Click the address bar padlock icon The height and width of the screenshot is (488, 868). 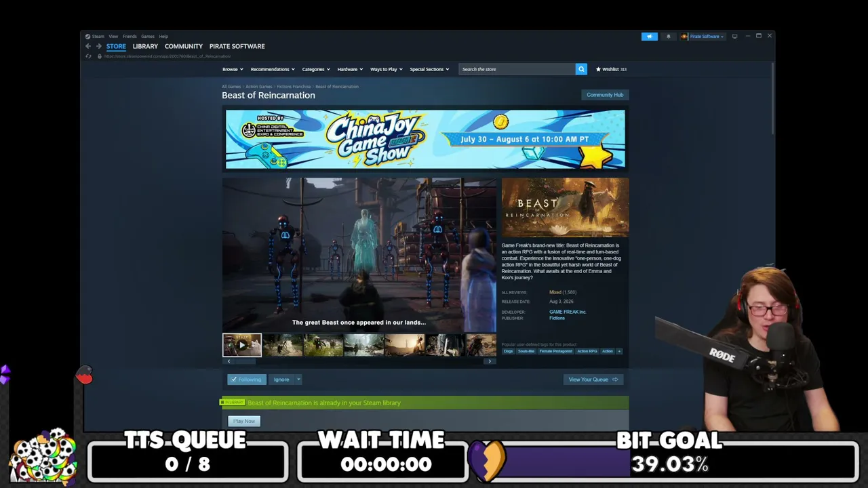[x=100, y=56]
